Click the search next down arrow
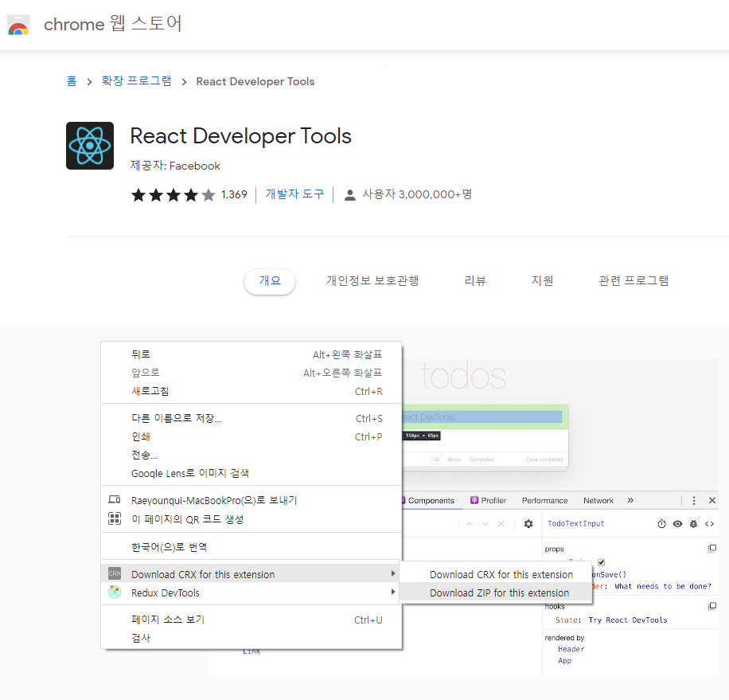 [x=485, y=524]
